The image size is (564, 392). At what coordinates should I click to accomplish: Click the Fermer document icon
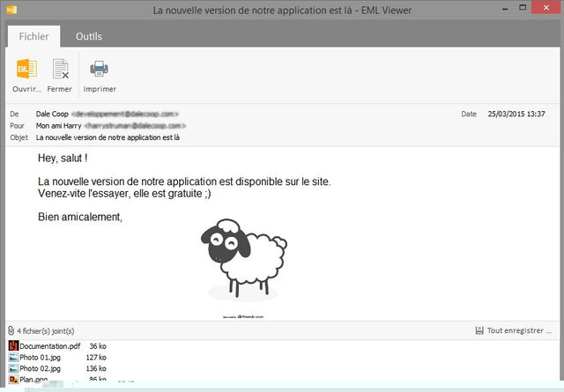60,70
